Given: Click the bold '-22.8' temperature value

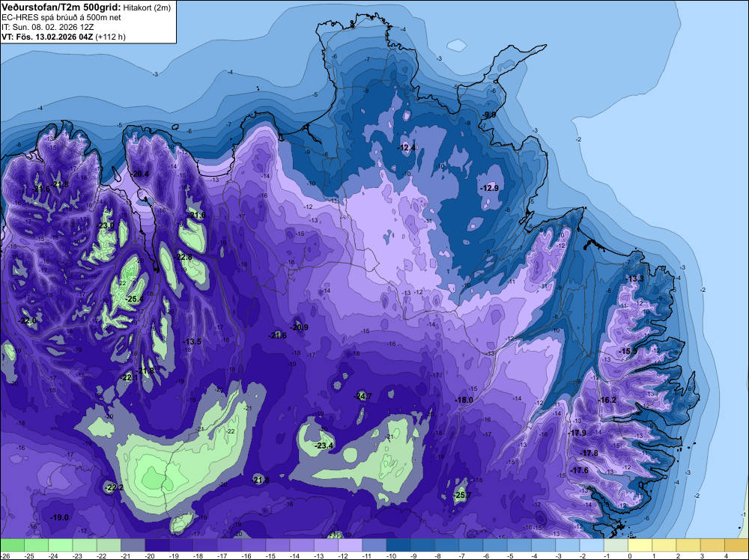Looking at the screenshot, I should [x=184, y=257].
